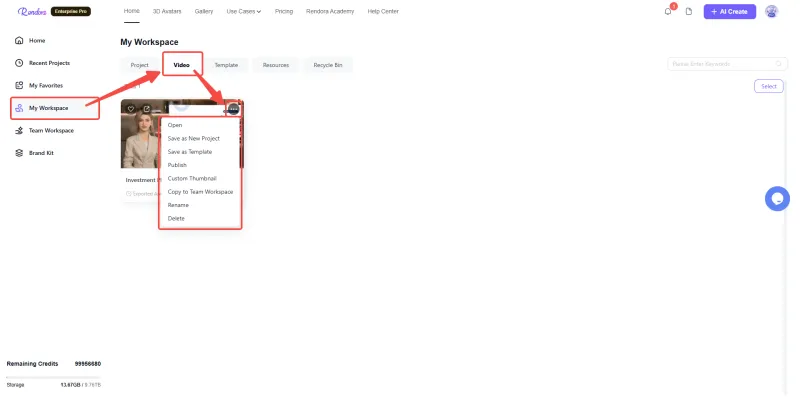Open My Favorites in the sidebar
Viewport: 800px width, 397px height.
click(39, 85)
